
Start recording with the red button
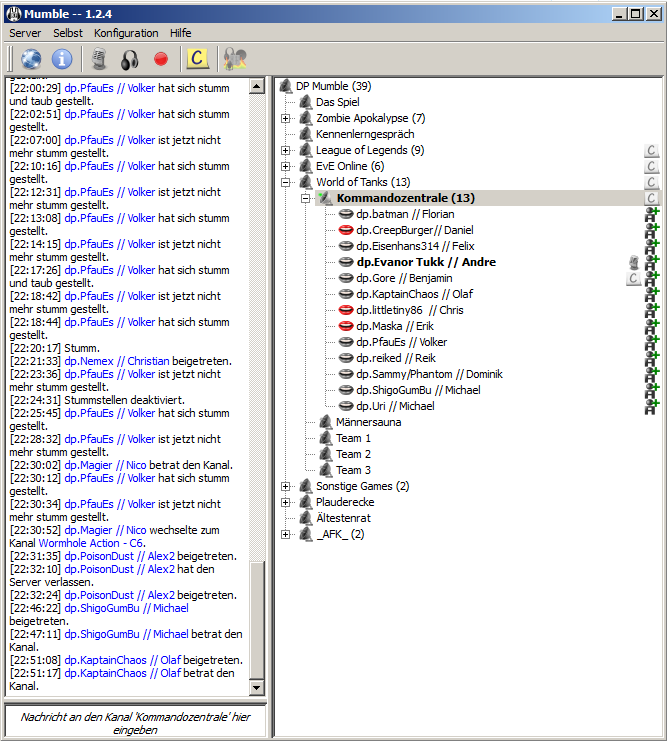tap(161, 59)
